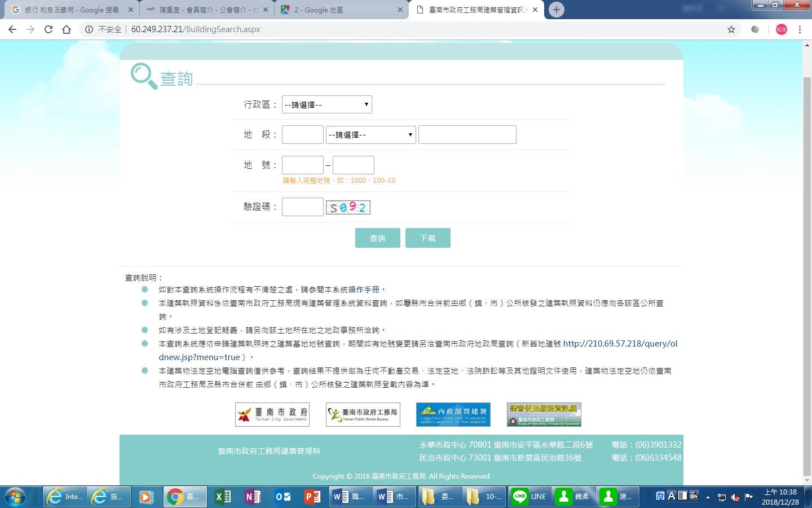Close the Google 地圖 tab
Viewport: 812px width, 508px height.
click(400, 10)
